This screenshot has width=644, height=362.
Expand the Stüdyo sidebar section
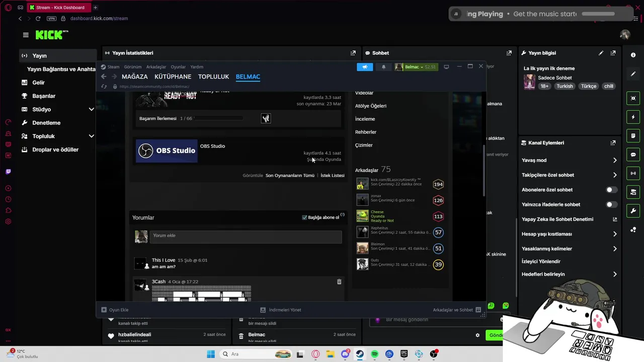[91, 109]
